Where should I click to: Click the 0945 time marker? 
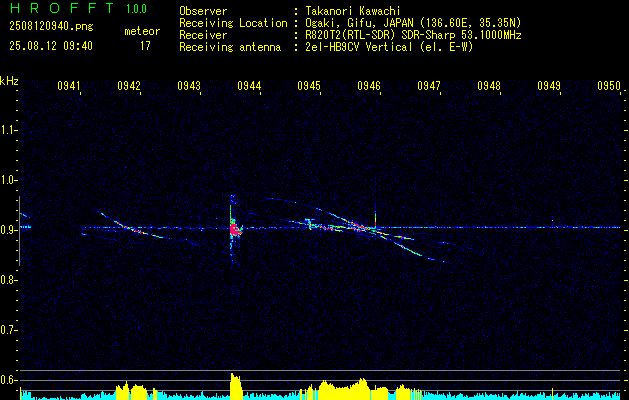(x=309, y=86)
